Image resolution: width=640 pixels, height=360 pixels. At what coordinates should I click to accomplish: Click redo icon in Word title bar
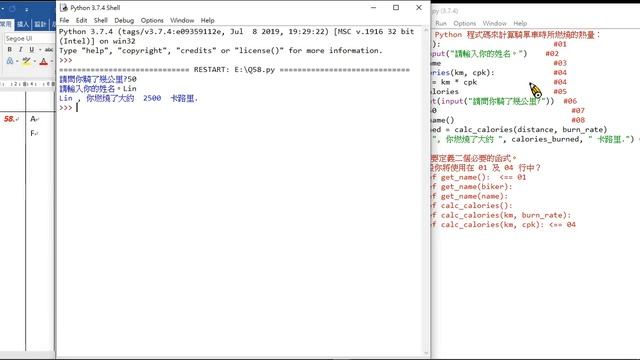coord(12,9)
